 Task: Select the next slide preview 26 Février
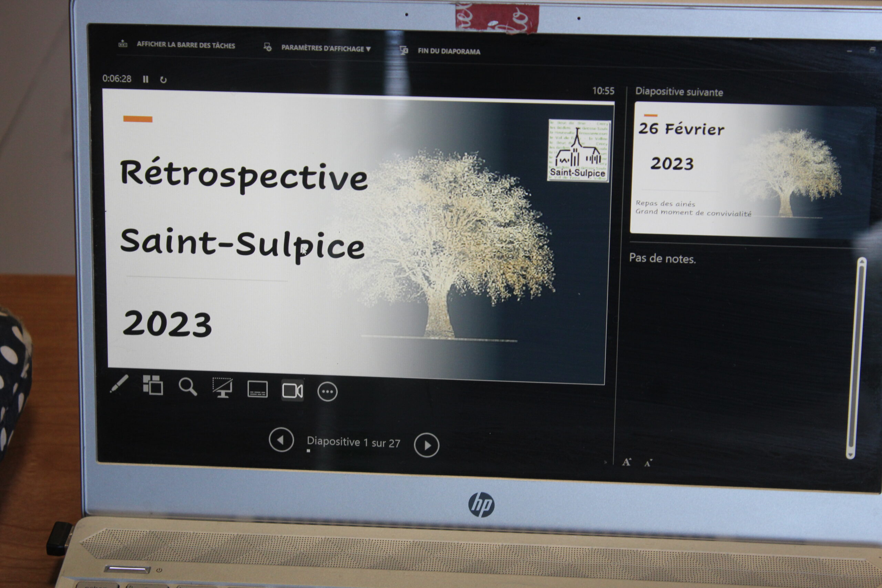click(752, 170)
